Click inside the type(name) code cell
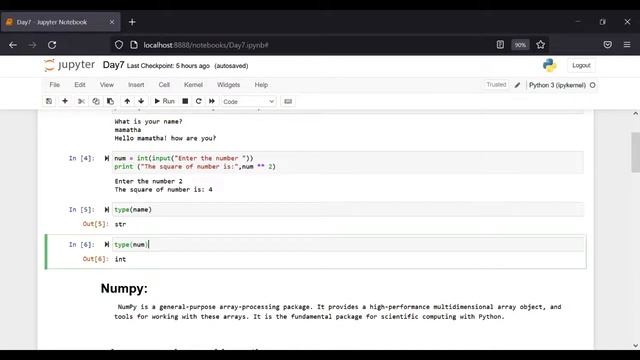 [348, 209]
